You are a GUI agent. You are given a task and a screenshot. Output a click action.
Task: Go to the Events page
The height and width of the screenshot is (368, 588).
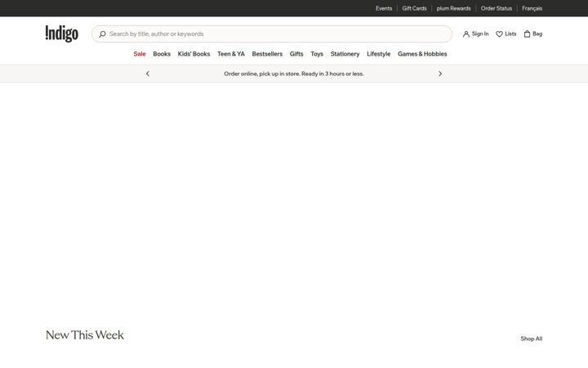(x=384, y=8)
